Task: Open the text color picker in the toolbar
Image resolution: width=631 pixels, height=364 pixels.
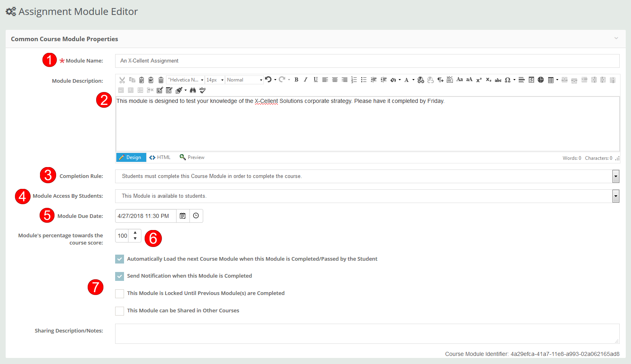Action: point(407,79)
